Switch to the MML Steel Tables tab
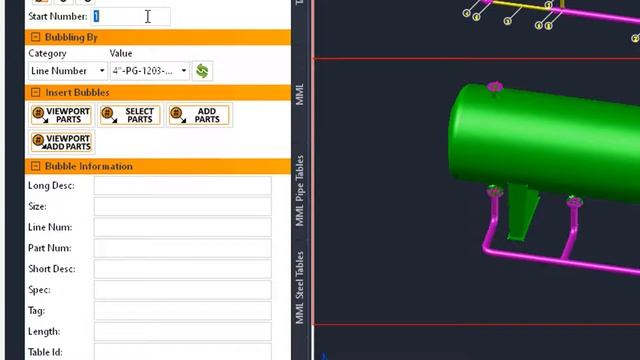The width and height of the screenshot is (640, 360). [x=300, y=287]
